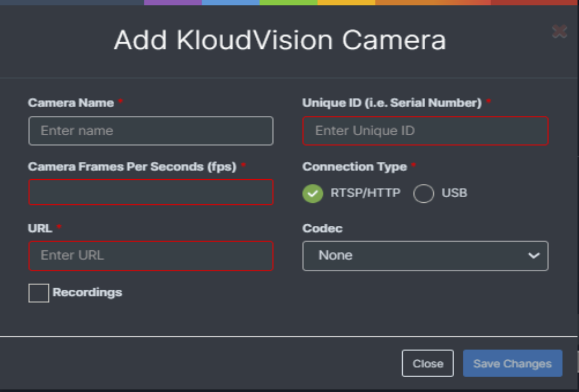Viewport: 579px width, 392px height.
Task: Click the Recordings label text
Action: [87, 292]
